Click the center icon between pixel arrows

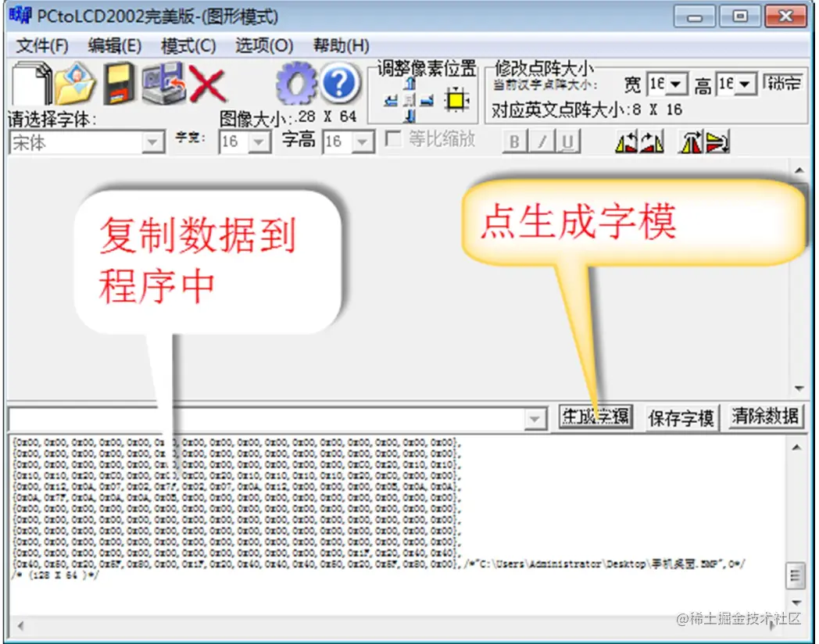tap(409, 100)
